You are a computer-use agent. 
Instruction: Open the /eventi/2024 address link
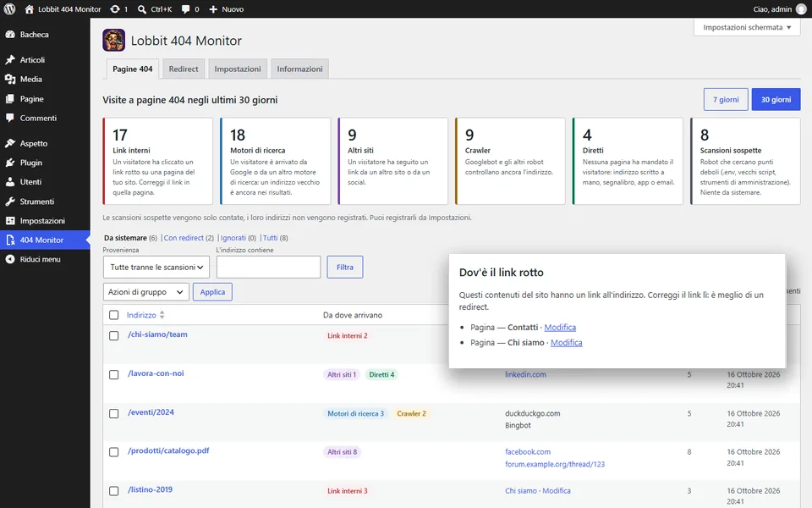[151, 412]
